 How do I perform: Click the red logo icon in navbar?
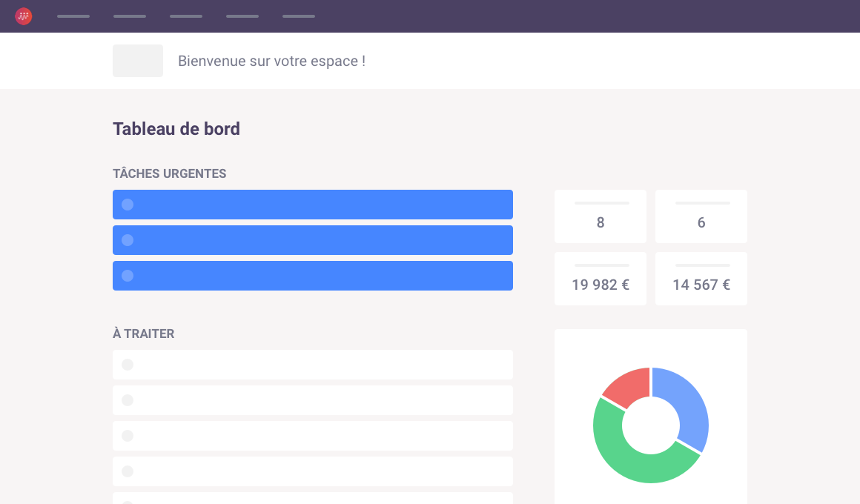tap(24, 16)
